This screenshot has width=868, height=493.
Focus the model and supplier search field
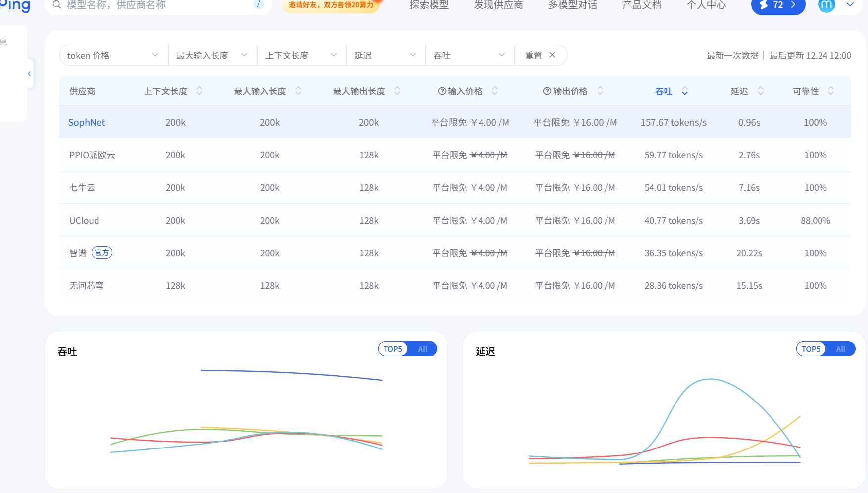click(158, 5)
